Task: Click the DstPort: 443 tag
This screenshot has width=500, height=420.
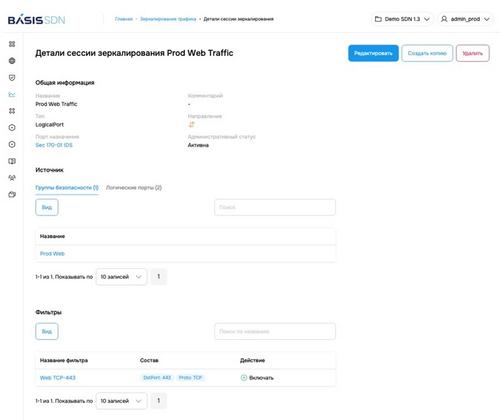Action: (157, 378)
